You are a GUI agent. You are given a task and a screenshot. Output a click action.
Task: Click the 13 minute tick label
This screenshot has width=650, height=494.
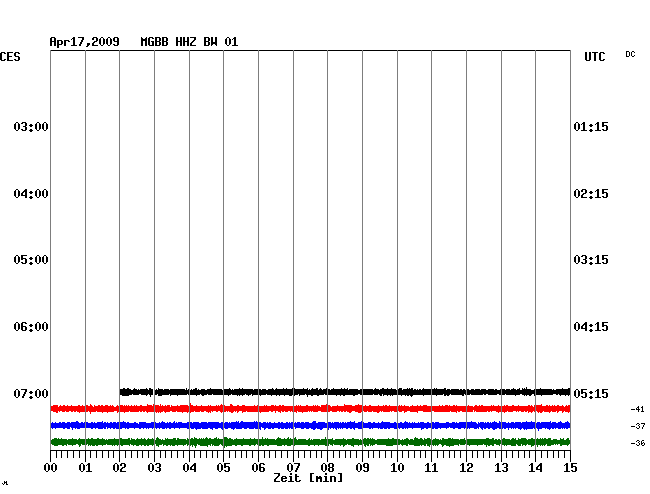pos(501,468)
